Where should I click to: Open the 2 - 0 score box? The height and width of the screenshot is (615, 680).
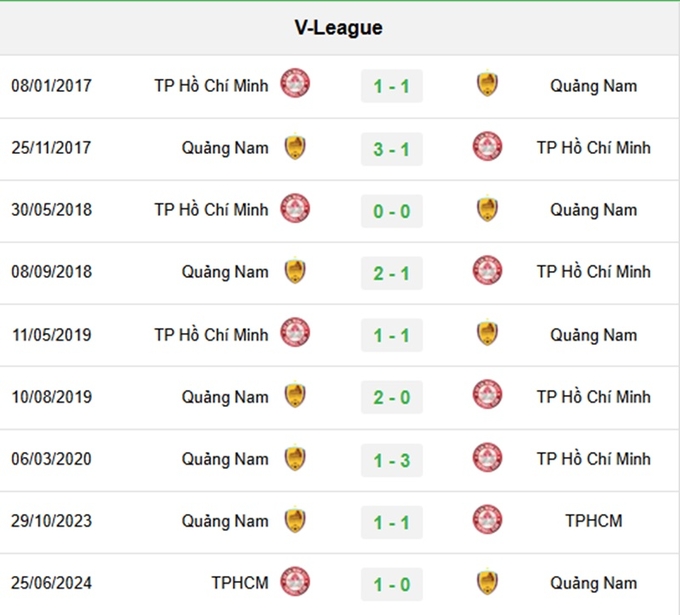pyautogui.click(x=392, y=397)
